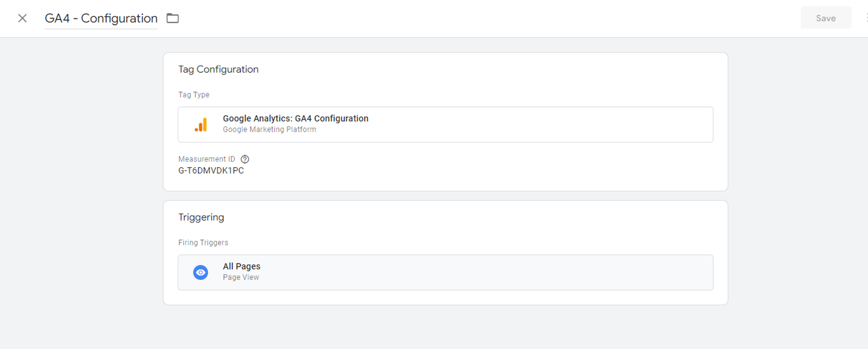Click the blue Page View eye icon
The image size is (868, 349).
[x=201, y=272]
